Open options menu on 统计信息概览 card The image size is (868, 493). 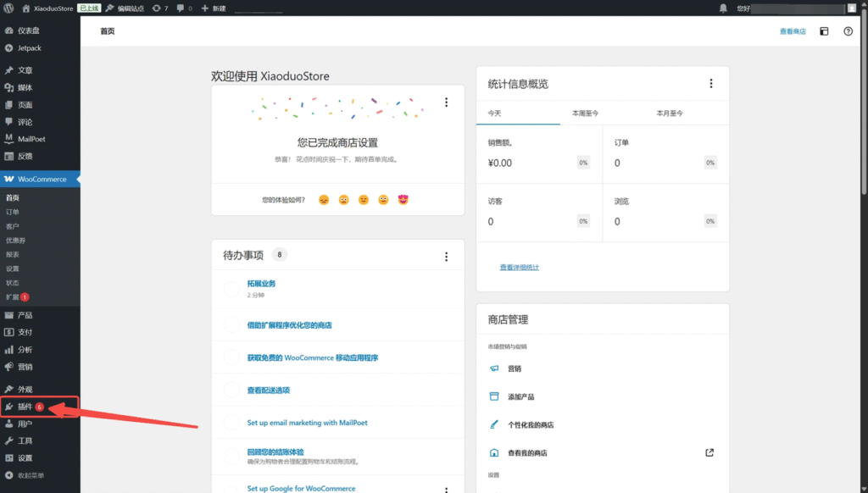click(x=711, y=84)
